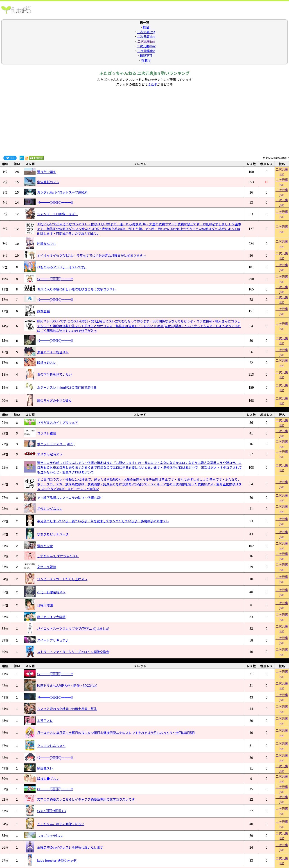
Task: Open thread けものみみアンドしっぽスレです。
Action: [x=62, y=267]
